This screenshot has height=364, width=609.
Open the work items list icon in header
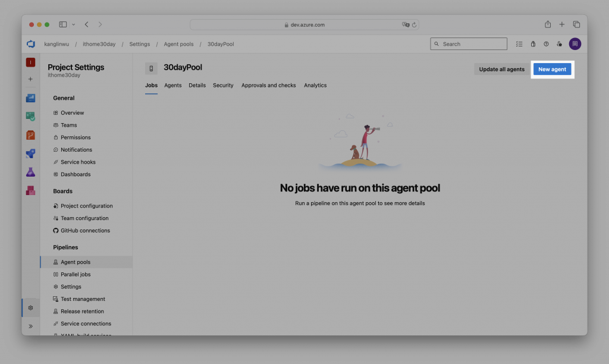click(x=519, y=44)
